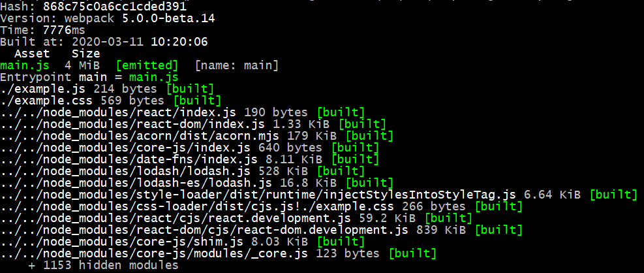
Task: Click the date-fns/index.js module path
Action: point(129,158)
